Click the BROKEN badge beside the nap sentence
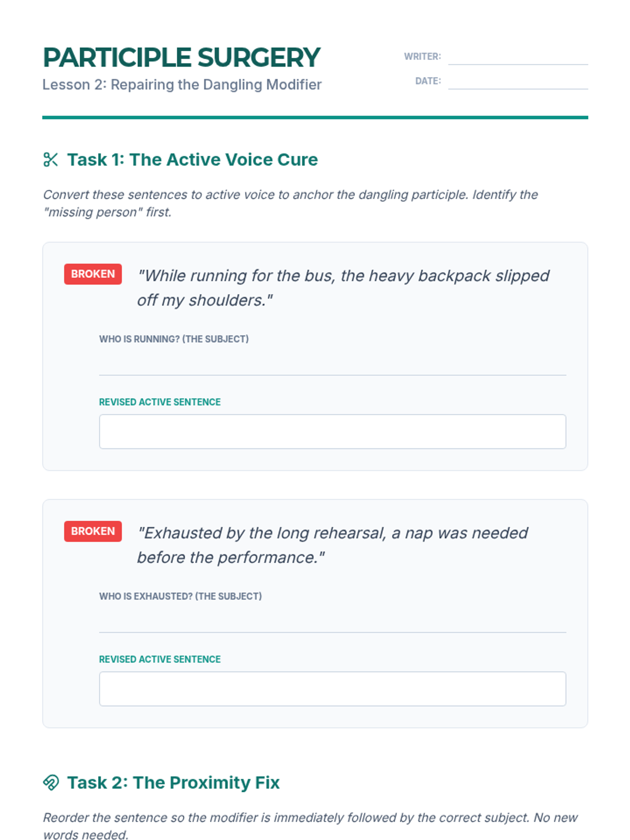This screenshot has width=630, height=840. point(93,531)
